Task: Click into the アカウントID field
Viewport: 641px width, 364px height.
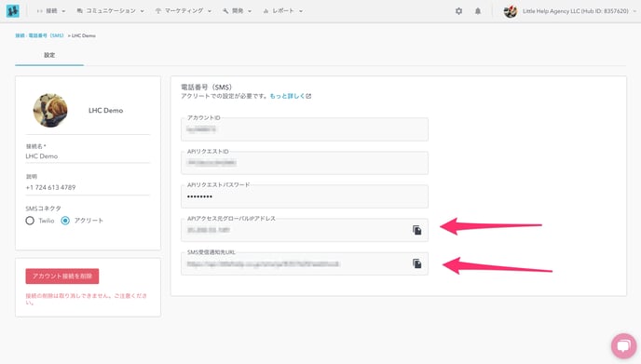Action: pyautogui.click(x=305, y=129)
